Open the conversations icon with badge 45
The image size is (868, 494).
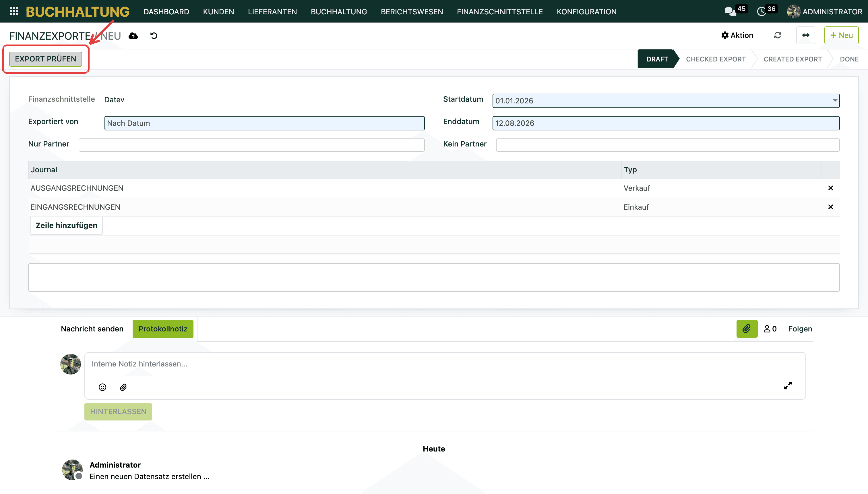click(x=730, y=12)
